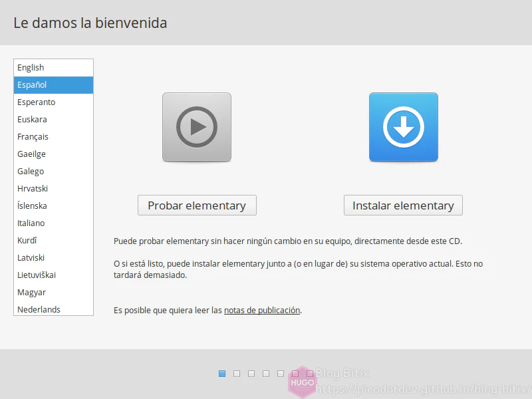Screen dimensions: 532x399
Task: Click the blue download install icon
Action: 403,127
